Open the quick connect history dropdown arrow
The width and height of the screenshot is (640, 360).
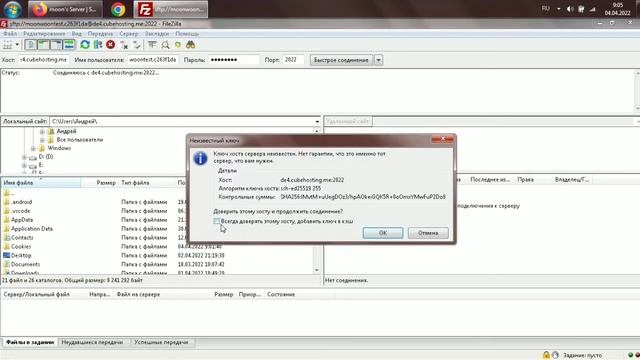(378, 60)
